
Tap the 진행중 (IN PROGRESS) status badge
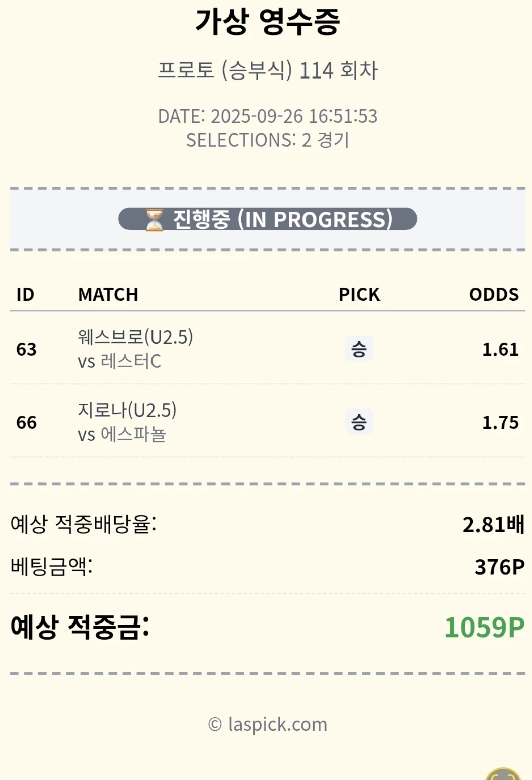tap(268, 219)
